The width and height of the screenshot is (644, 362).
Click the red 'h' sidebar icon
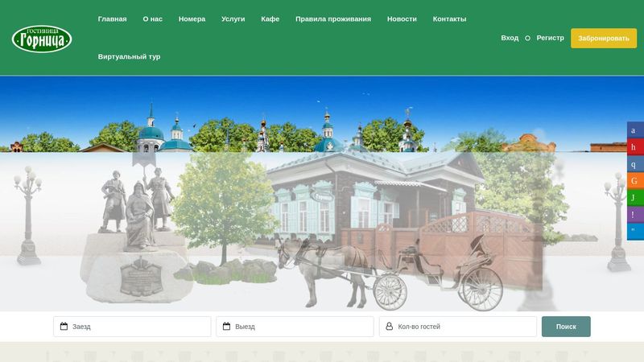(634, 147)
